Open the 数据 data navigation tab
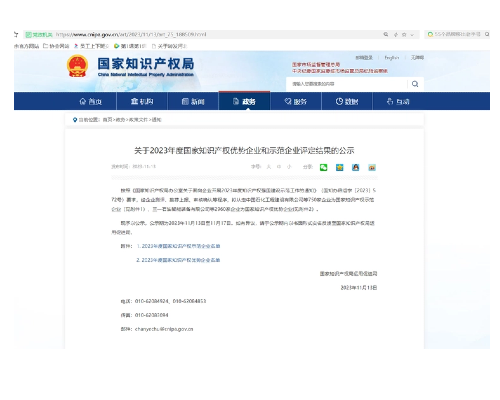 tap(347, 101)
